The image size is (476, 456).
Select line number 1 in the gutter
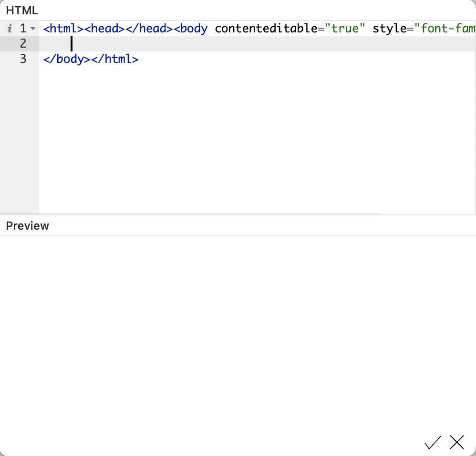(x=23, y=29)
